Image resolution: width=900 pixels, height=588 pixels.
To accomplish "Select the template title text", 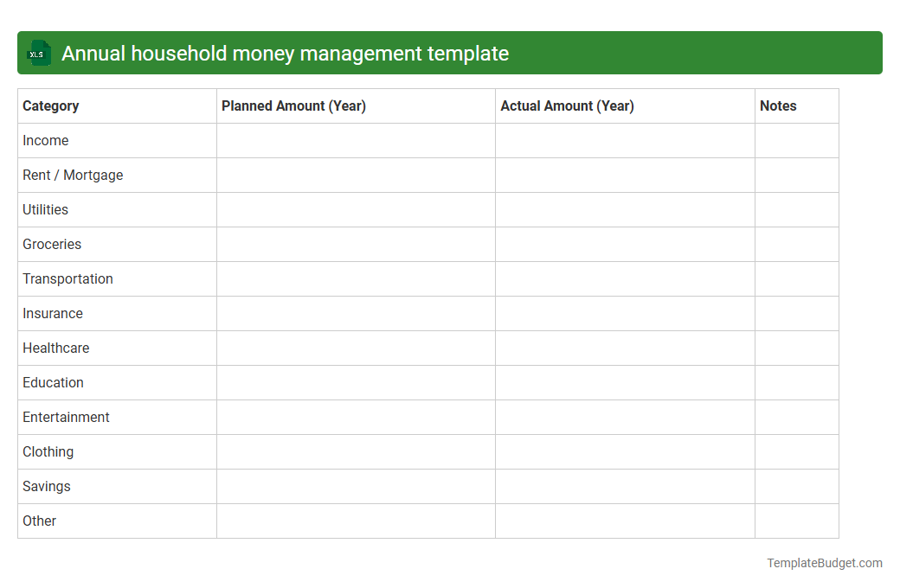I will point(284,53).
